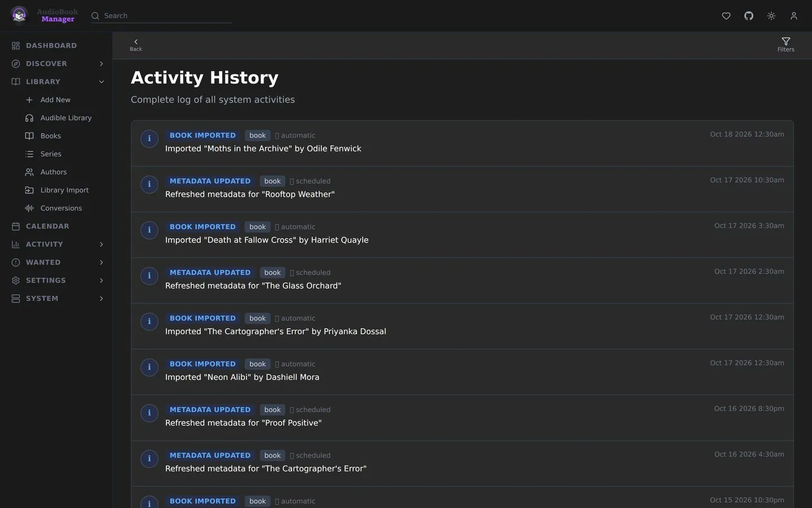Viewport: 812px width, 508px height.
Task: Click "book" tag on Death at Fallow Cross entry
Action: pyautogui.click(x=258, y=227)
